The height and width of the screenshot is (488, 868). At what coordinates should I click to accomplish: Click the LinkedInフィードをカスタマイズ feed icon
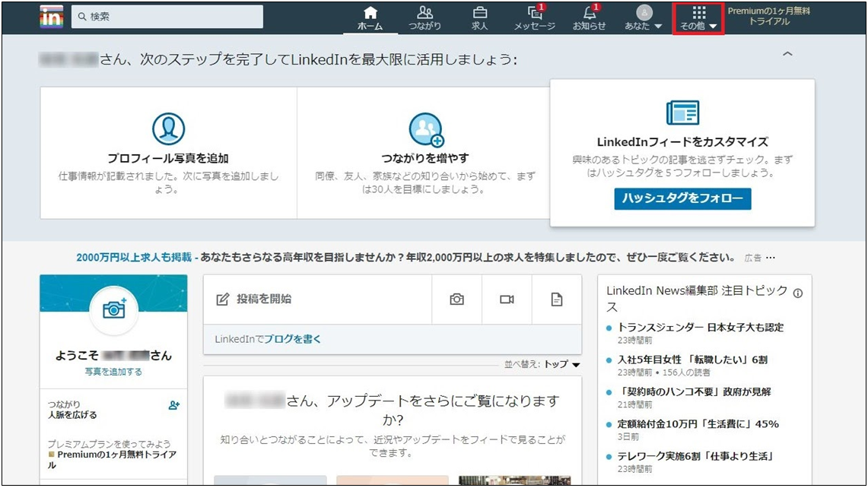click(682, 112)
